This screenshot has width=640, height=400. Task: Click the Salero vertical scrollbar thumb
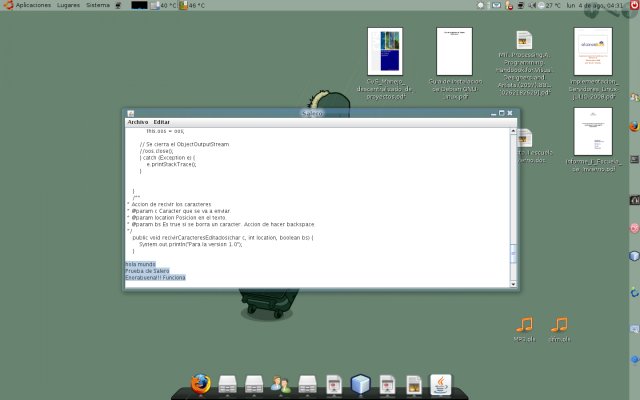coord(513,253)
